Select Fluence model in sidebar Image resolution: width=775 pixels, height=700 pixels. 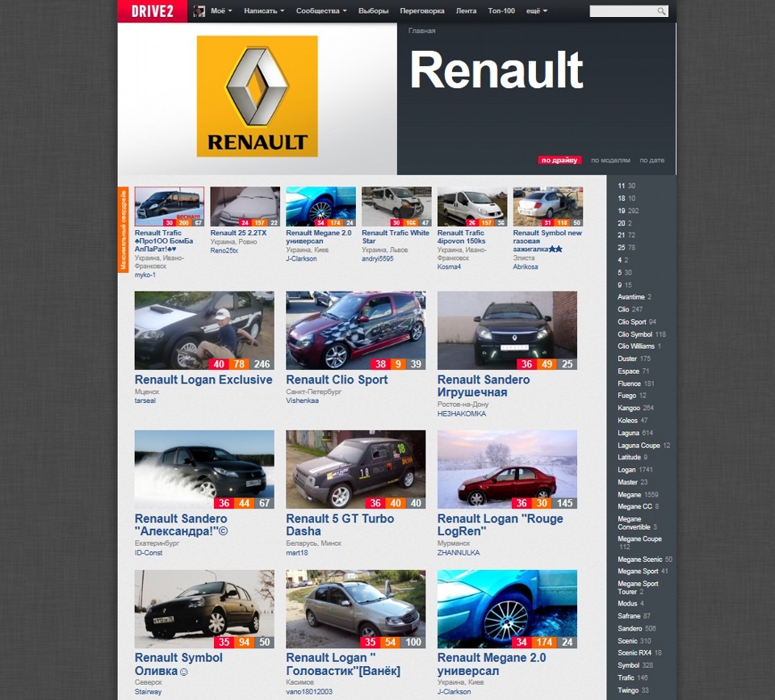click(x=629, y=384)
